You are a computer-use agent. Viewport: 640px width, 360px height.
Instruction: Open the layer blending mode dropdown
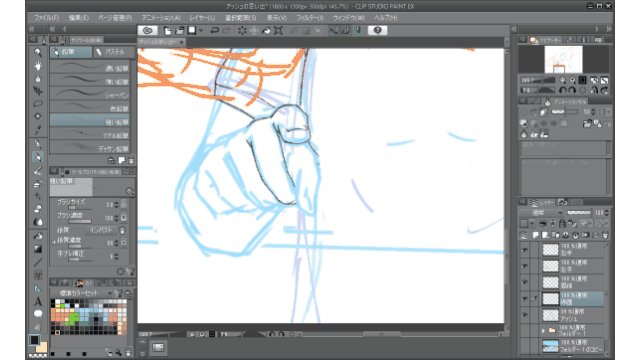(x=542, y=213)
